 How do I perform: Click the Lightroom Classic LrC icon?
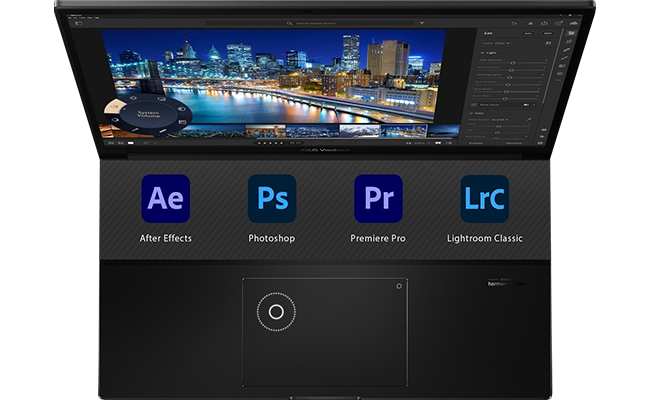485,198
